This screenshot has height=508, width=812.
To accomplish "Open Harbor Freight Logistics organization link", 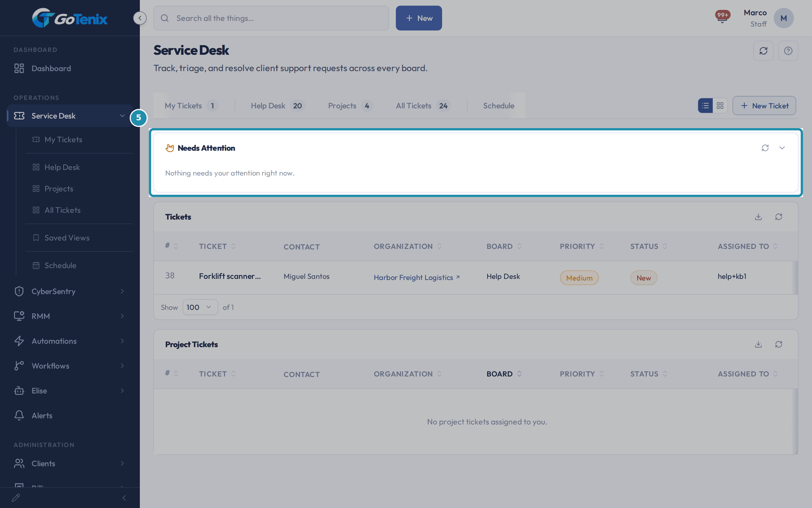I will (416, 277).
